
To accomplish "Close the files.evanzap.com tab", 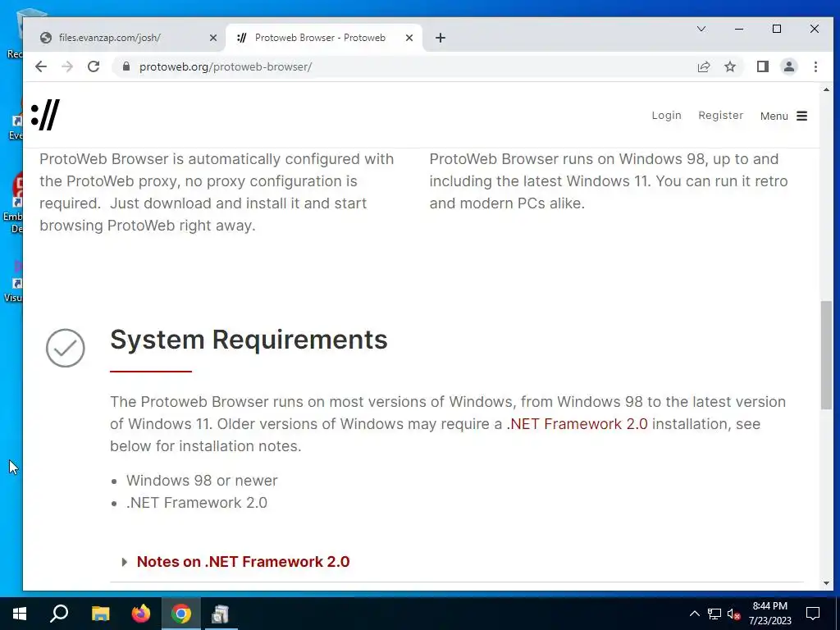I will click(212, 38).
